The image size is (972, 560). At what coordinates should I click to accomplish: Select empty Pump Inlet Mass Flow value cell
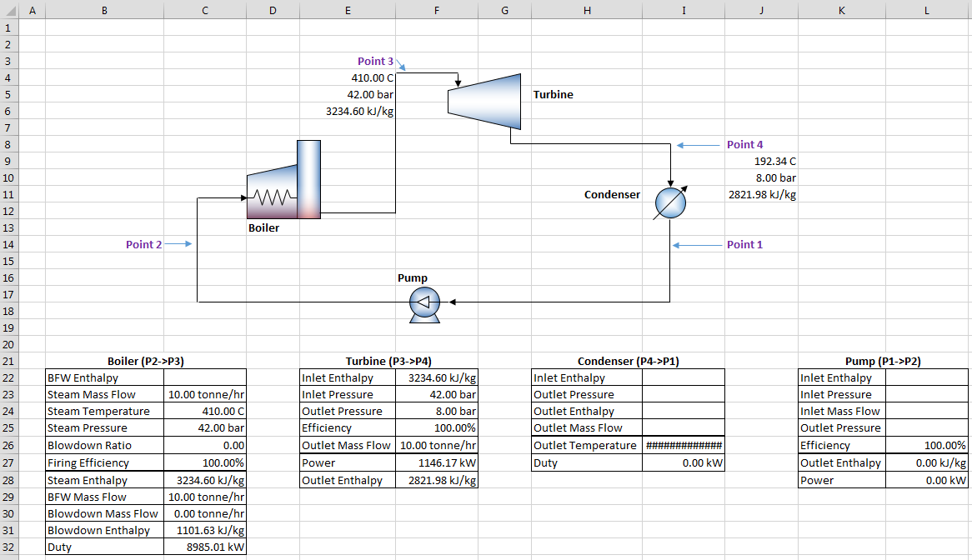point(927,412)
